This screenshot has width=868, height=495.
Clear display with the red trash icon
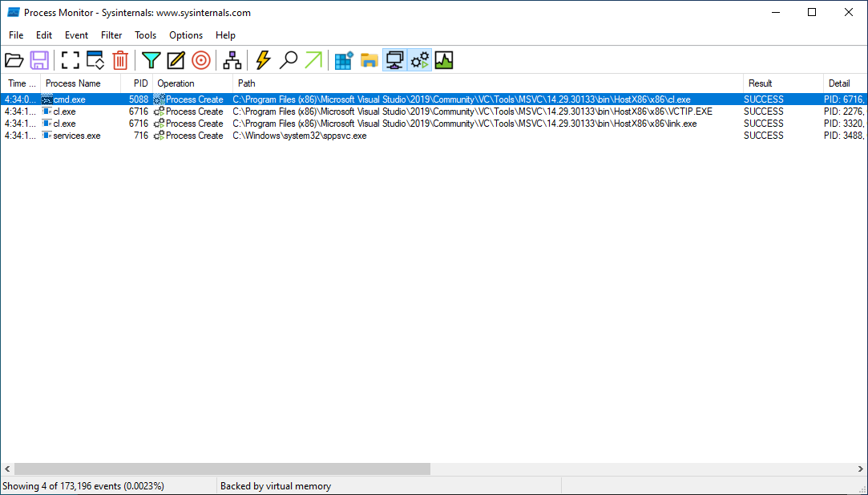tap(120, 60)
